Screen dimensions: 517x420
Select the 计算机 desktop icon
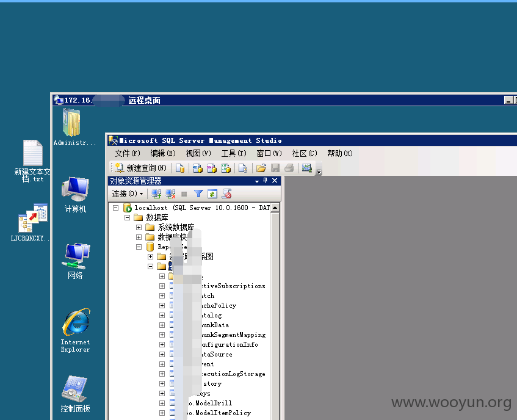pos(76,195)
